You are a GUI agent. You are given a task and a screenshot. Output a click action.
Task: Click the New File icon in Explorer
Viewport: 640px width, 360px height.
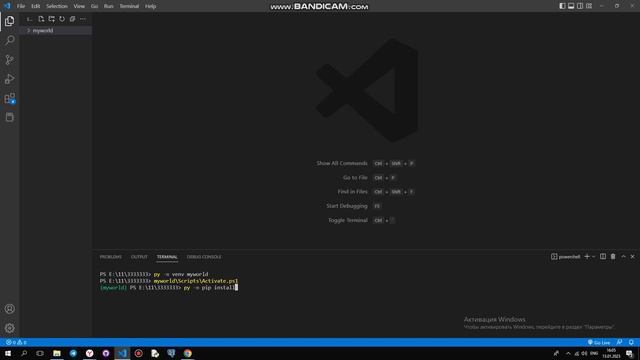[x=41, y=19]
